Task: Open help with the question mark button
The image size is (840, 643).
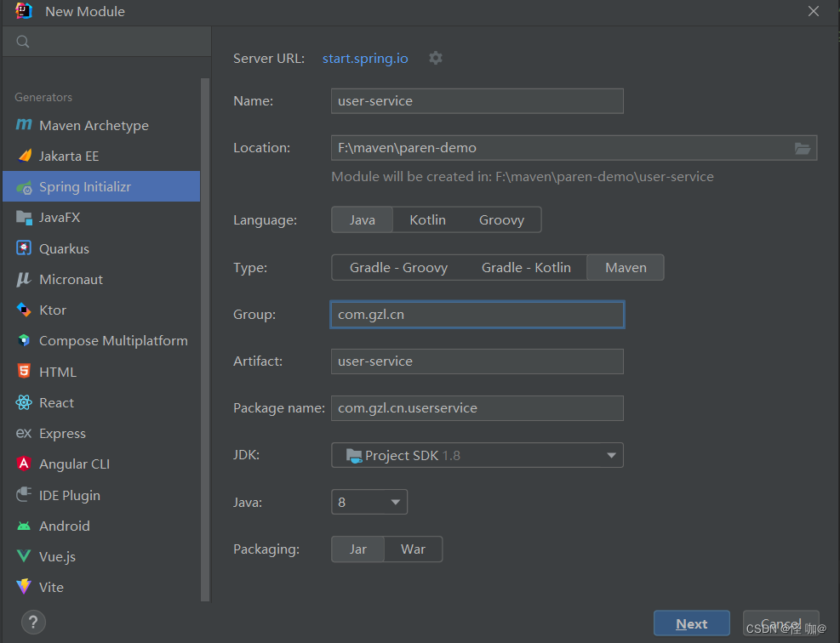Action: pos(33,622)
